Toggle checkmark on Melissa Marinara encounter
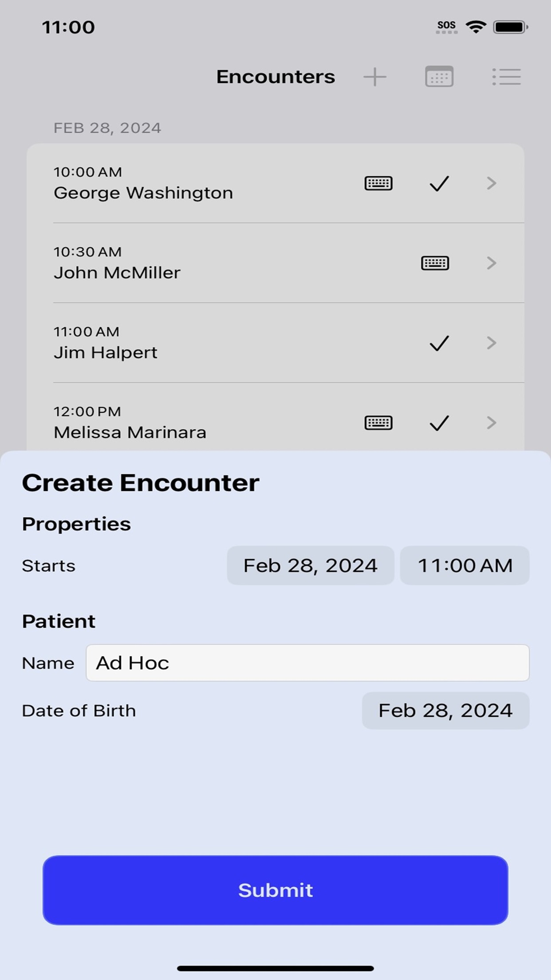Image resolution: width=551 pixels, height=980 pixels. (x=439, y=423)
